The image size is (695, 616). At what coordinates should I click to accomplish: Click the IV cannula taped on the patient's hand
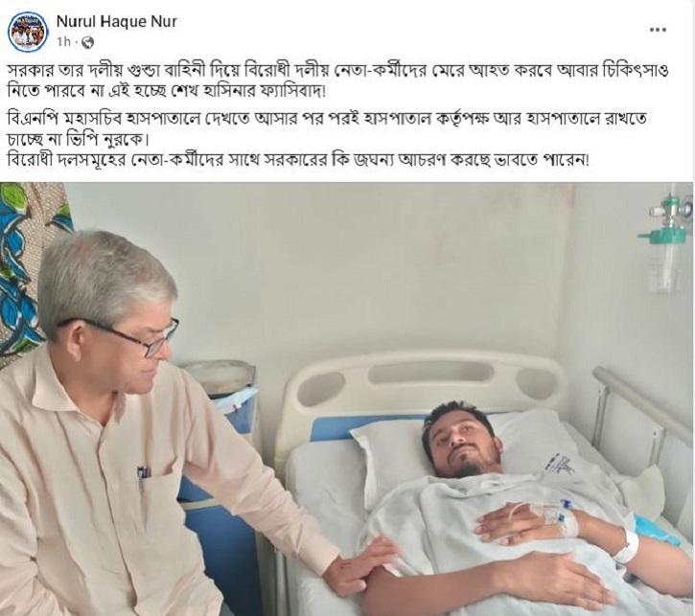[561, 514]
